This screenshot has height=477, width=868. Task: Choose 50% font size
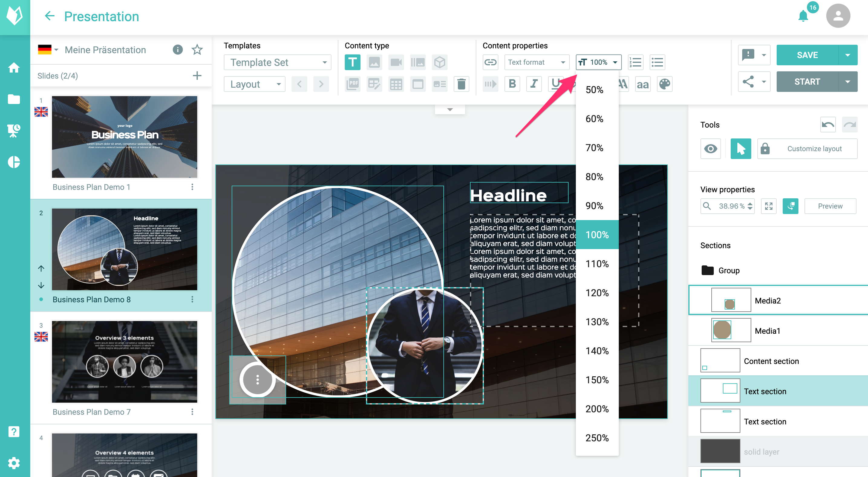597,89
